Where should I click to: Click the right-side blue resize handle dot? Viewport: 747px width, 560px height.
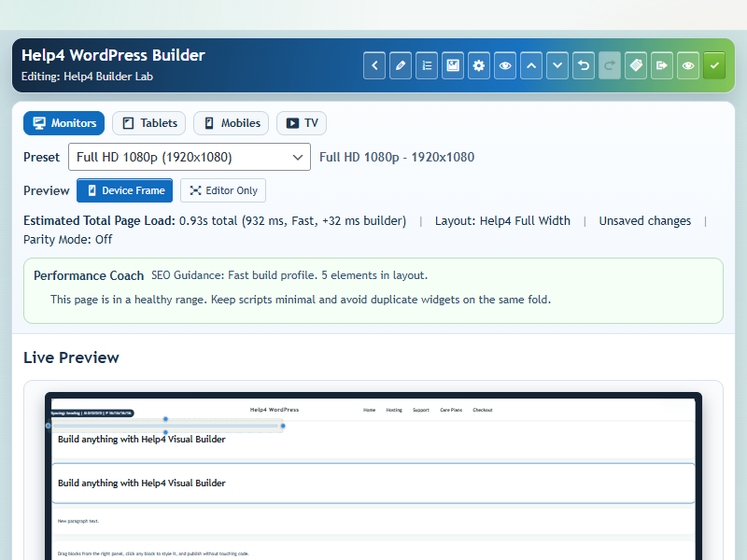(283, 426)
